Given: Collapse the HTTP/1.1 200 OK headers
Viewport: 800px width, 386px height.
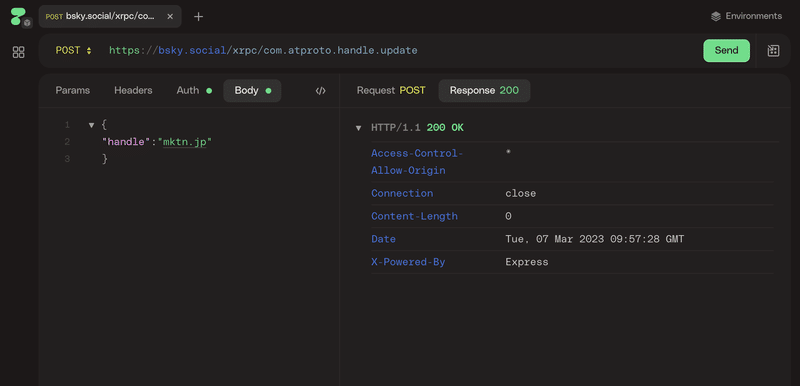Looking at the screenshot, I should click(x=358, y=128).
